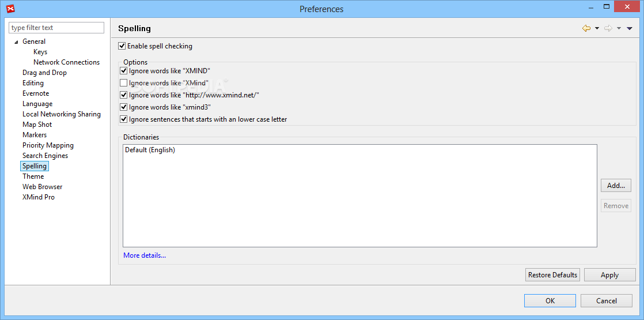The height and width of the screenshot is (320, 644).
Task: Open Network Connections preferences
Action: click(x=67, y=62)
